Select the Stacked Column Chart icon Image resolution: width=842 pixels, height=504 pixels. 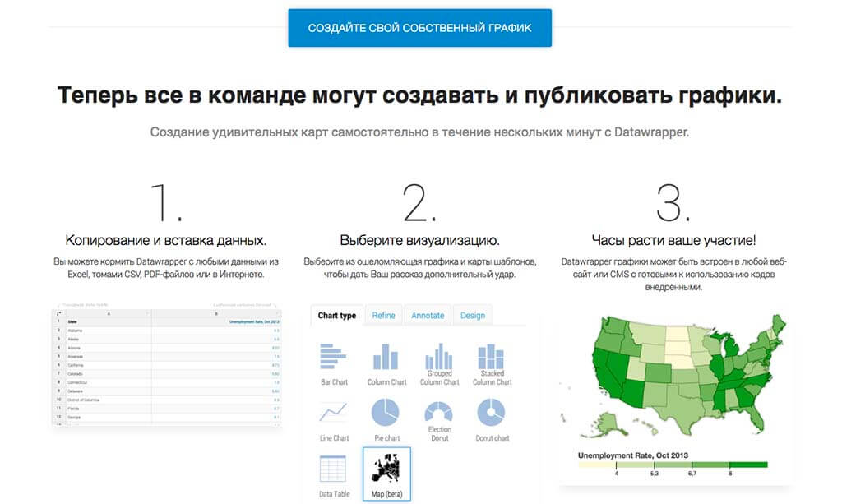(492, 358)
